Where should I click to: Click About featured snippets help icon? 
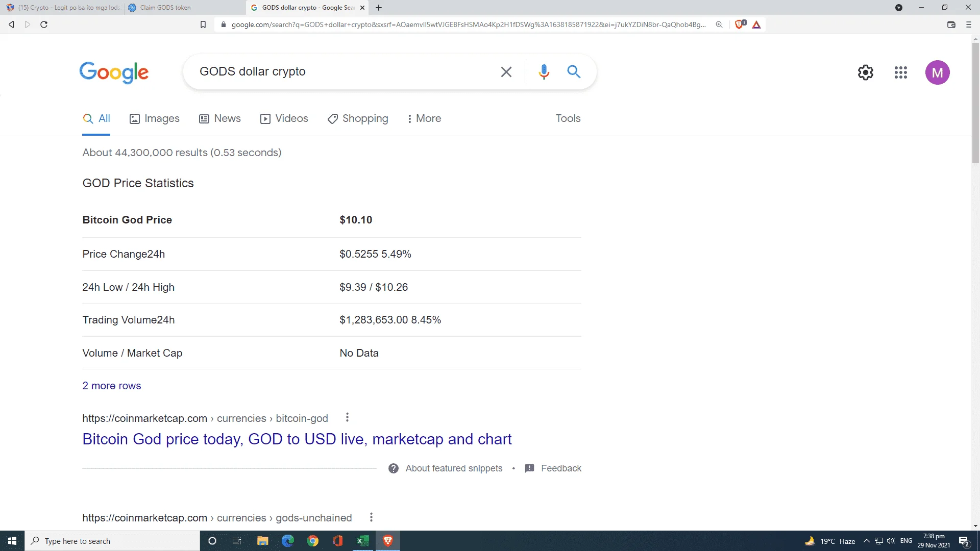pyautogui.click(x=394, y=468)
